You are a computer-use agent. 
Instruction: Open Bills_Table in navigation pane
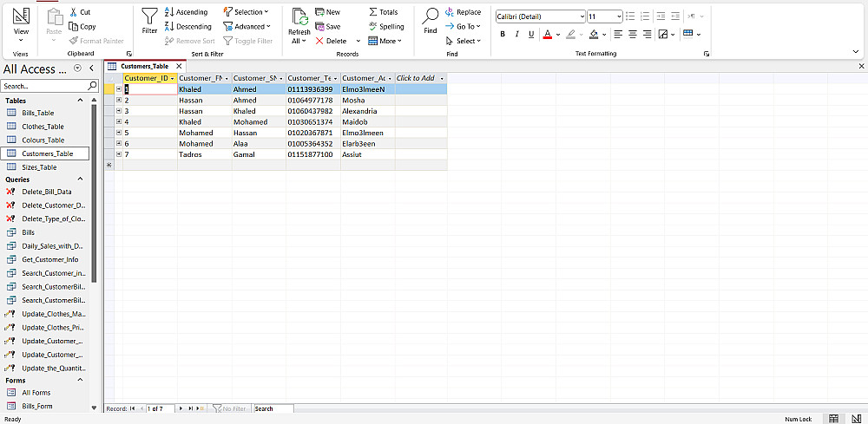[x=37, y=113]
